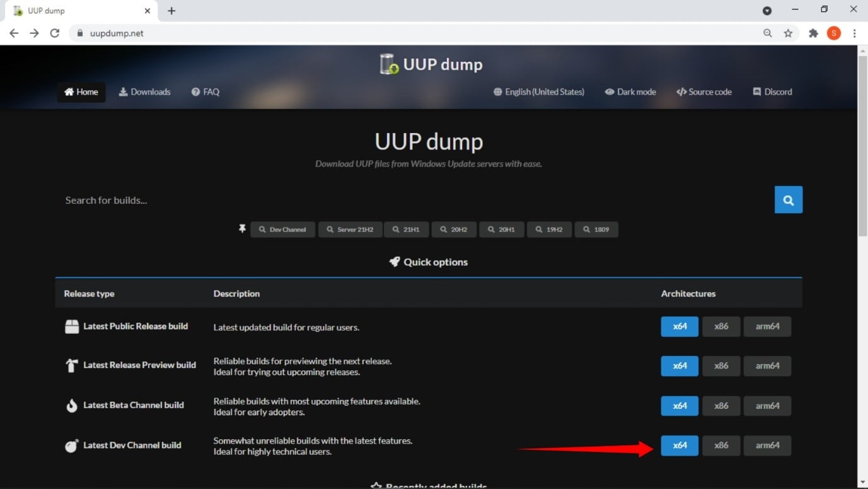Click the Dev Channel bomb icon
Viewport: 868px width, 489px height.
click(x=72, y=445)
